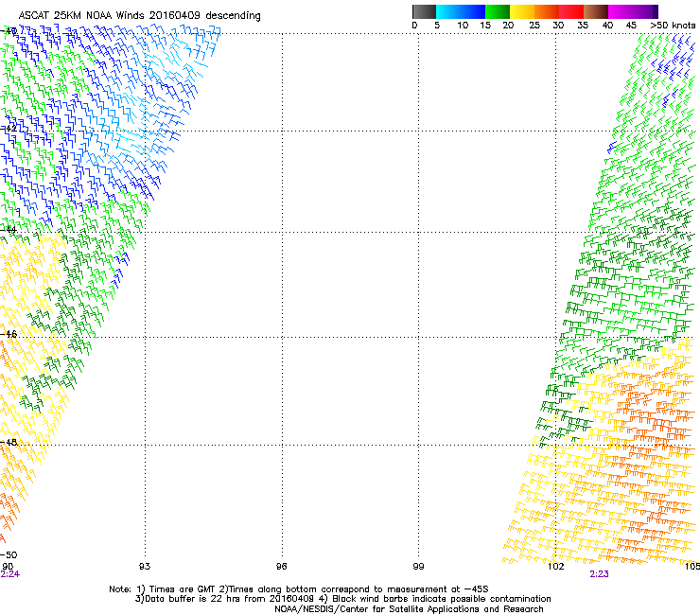The image size is (700, 615).
Task: Click the purple '2:24' swath time label
Action: 10,574
